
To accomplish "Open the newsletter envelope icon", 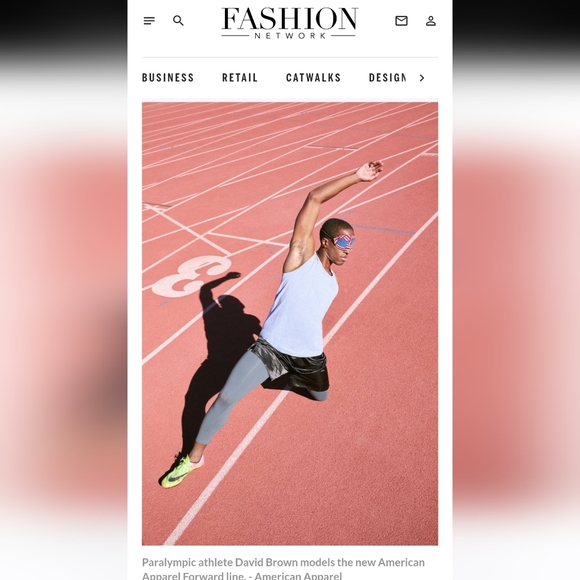I will [x=401, y=21].
